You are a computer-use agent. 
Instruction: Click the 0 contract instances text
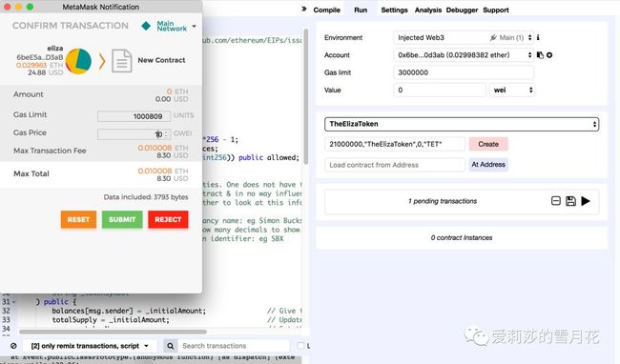pyautogui.click(x=462, y=237)
